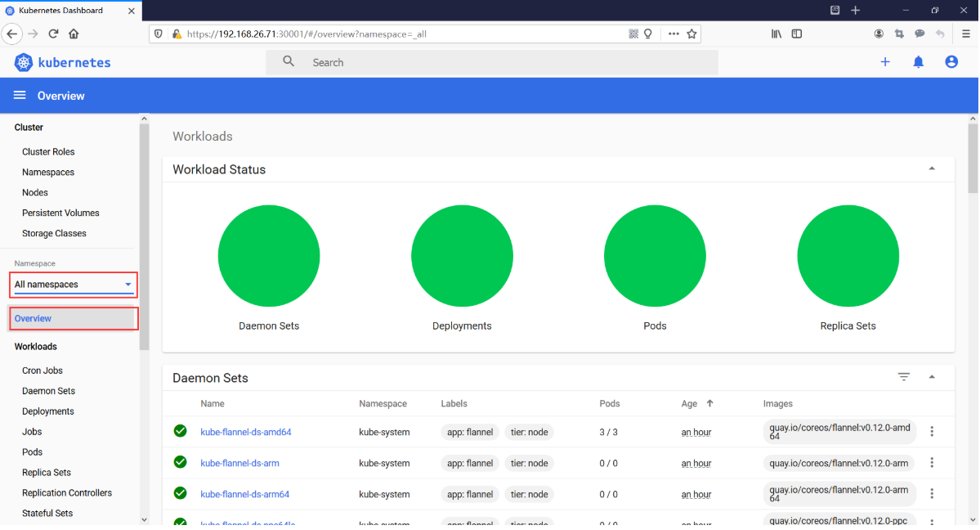
Task: Click the Kubernetes logo icon
Action: tap(23, 62)
